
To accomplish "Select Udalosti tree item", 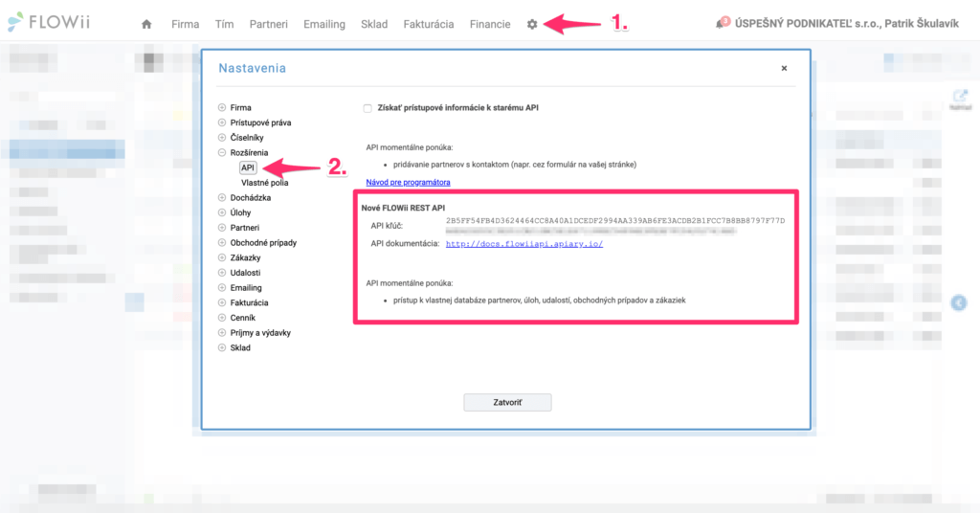I will pos(245,273).
